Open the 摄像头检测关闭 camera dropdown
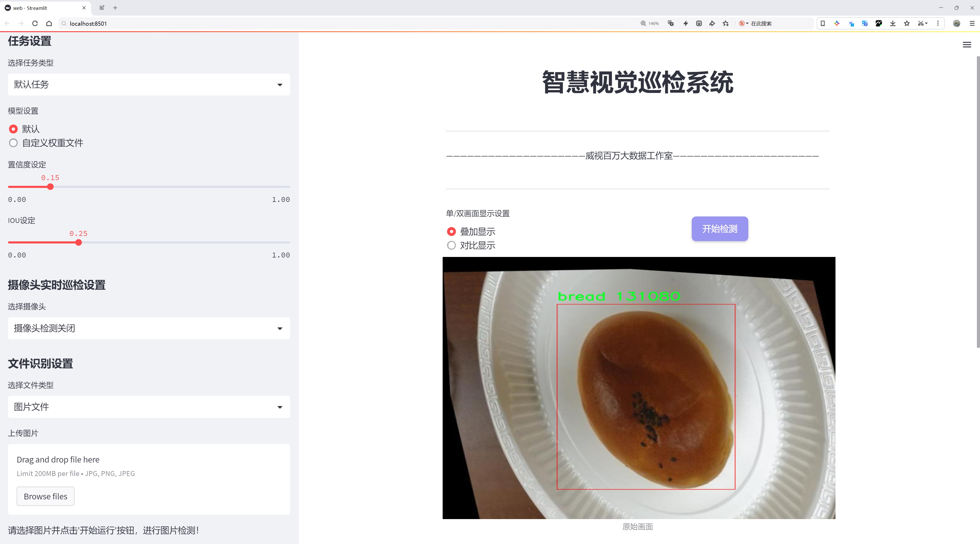Image resolution: width=980 pixels, height=544 pixels. [149, 328]
